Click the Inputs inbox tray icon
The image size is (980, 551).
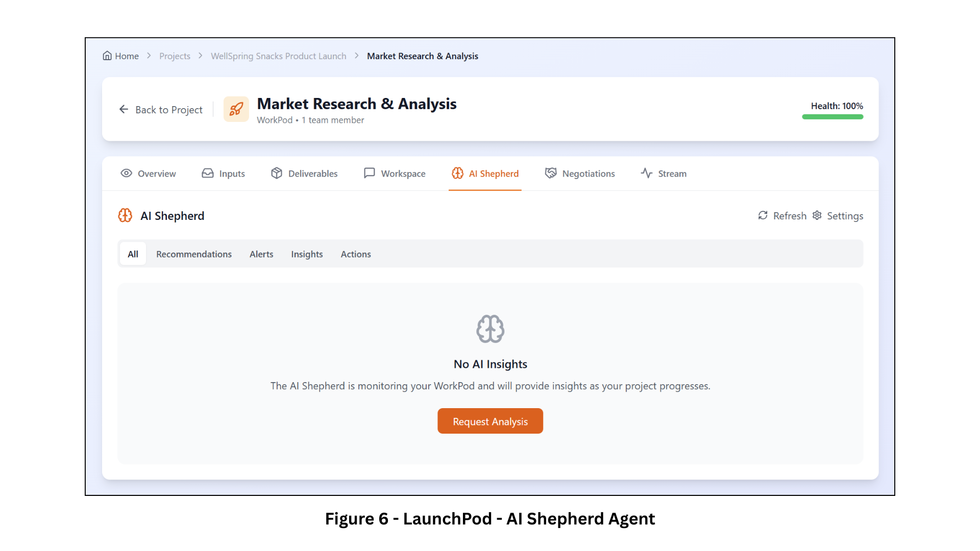pyautogui.click(x=208, y=173)
